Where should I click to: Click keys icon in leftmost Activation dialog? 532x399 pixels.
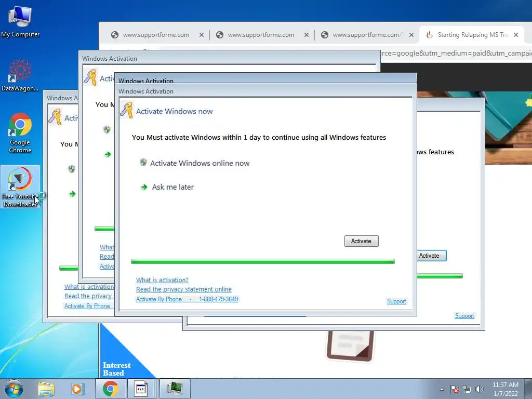(x=55, y=116)
